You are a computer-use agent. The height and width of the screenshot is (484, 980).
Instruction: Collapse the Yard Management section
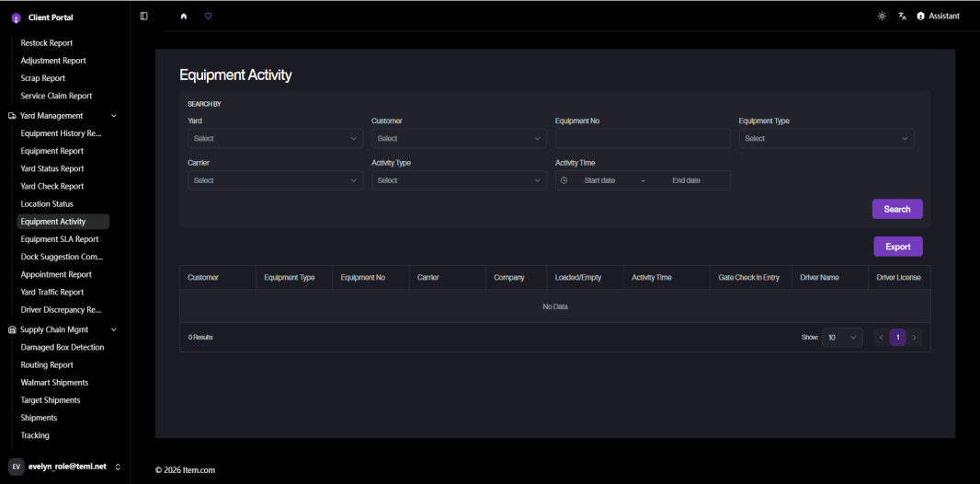pos(114,116)
